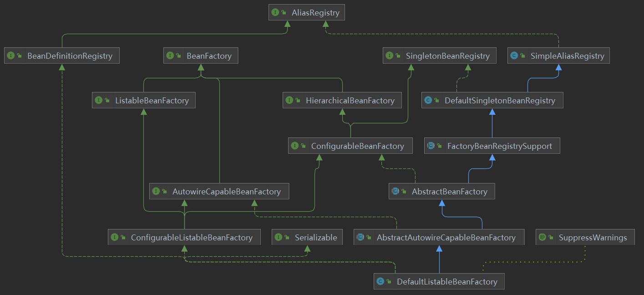Click the abstract class icon on AbstractBeanFactory
644x295 pixels.
[x=395, y=192]
